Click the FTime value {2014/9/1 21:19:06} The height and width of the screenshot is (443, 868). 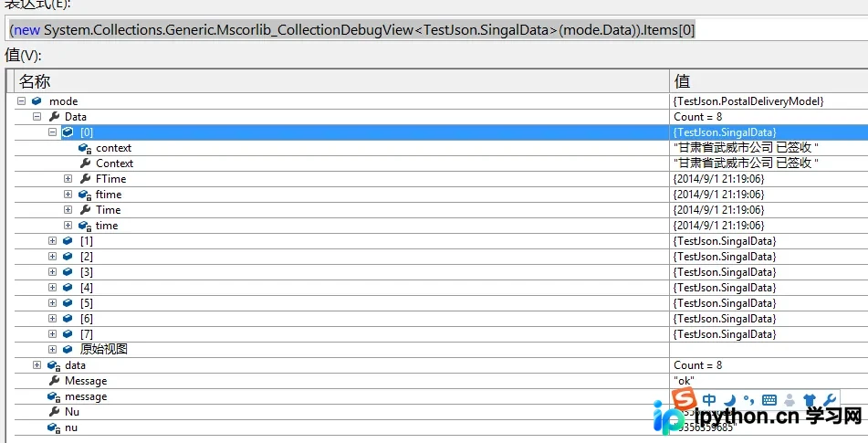pyautogui.click(x=719, y=179)
